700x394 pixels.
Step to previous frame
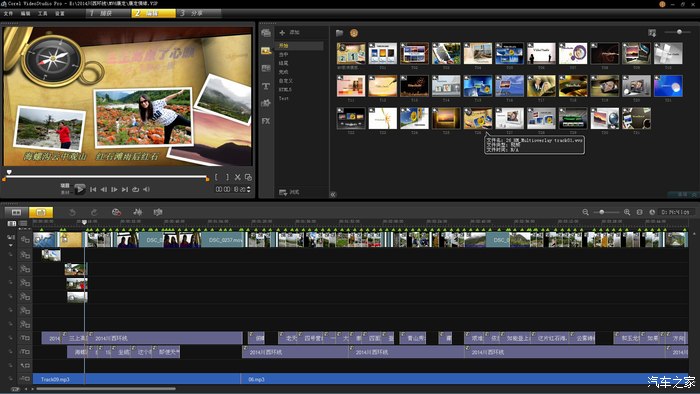(x=104, y=190)
